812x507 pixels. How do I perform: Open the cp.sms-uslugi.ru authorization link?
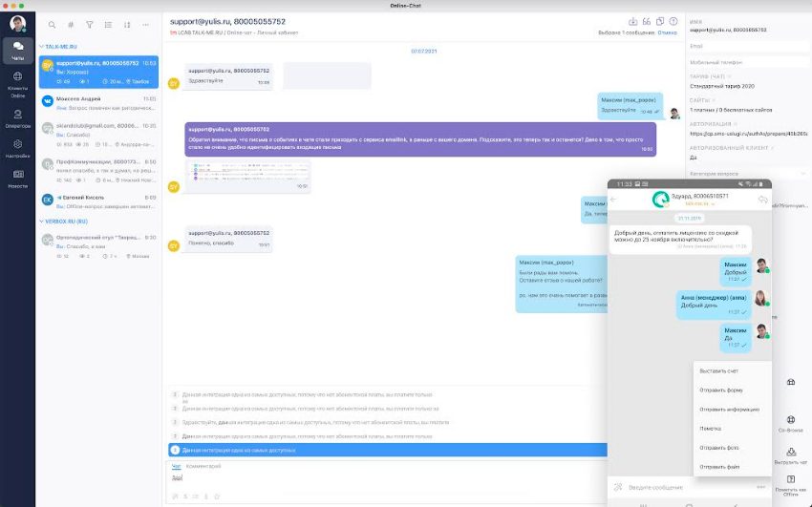pos(748,134)
